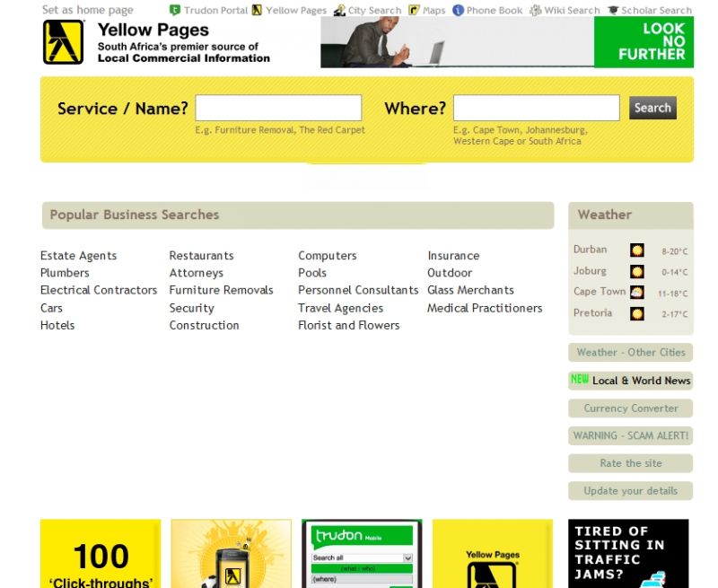Click the Search button
This screenshot has height=588, width=718.
point(652,108)
